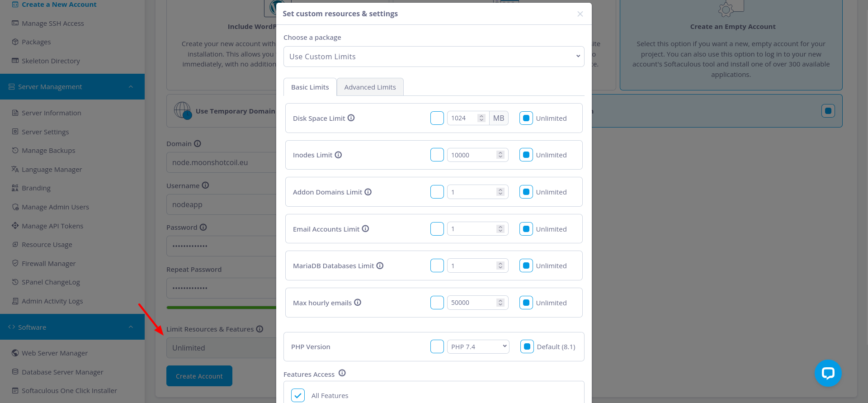Click the Email Accounts Limit info icon
The image size is (868, 403).
point(365,229)
